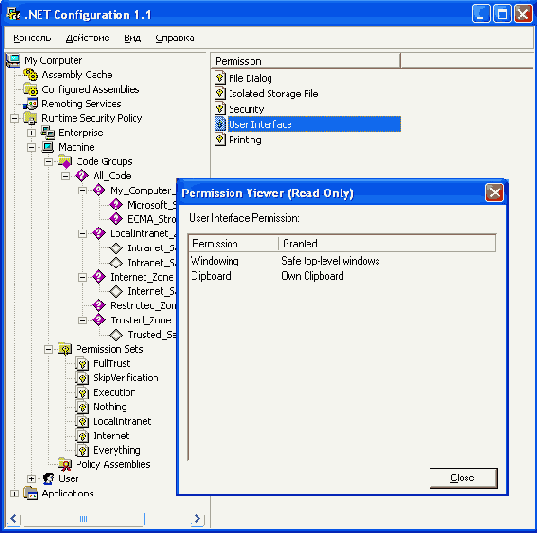Screen dimensions: 537x533
Task: Select the File Dialog permission icon
Action: point(220,78)
